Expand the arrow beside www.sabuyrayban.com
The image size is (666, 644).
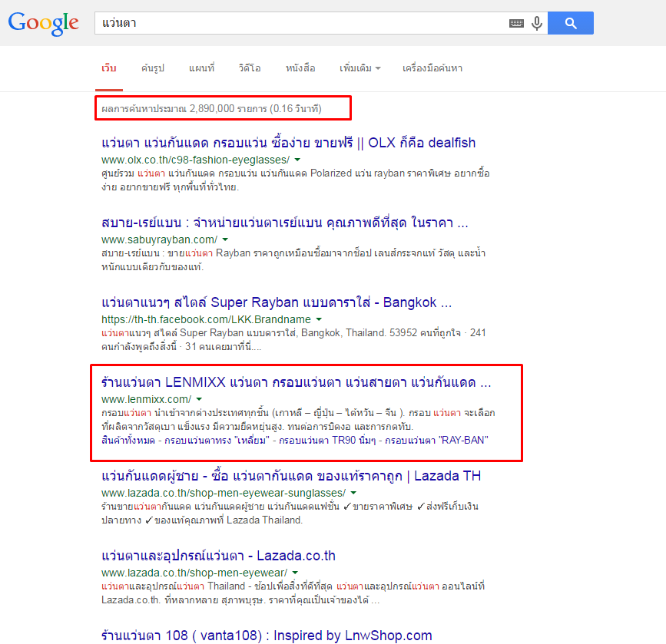point(224,240)
